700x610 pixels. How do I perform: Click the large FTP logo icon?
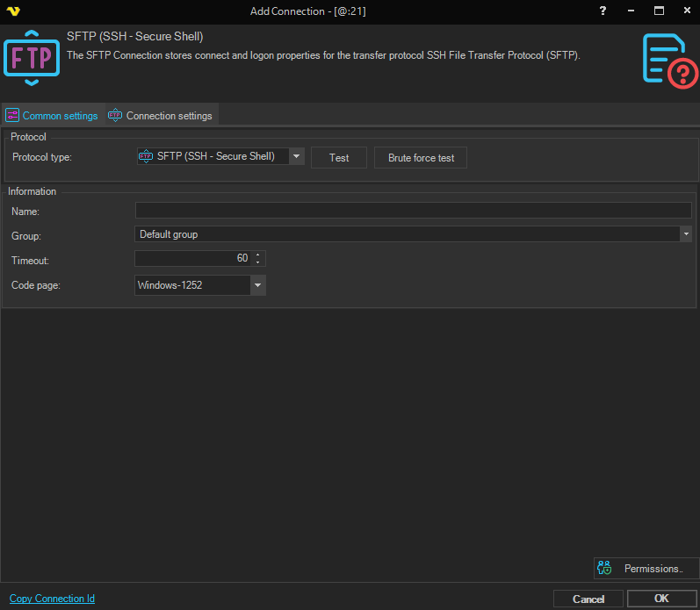32,57
